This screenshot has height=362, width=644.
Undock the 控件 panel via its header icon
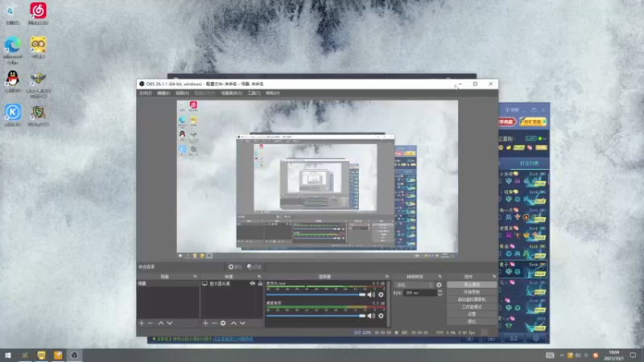tap(494, 277)
